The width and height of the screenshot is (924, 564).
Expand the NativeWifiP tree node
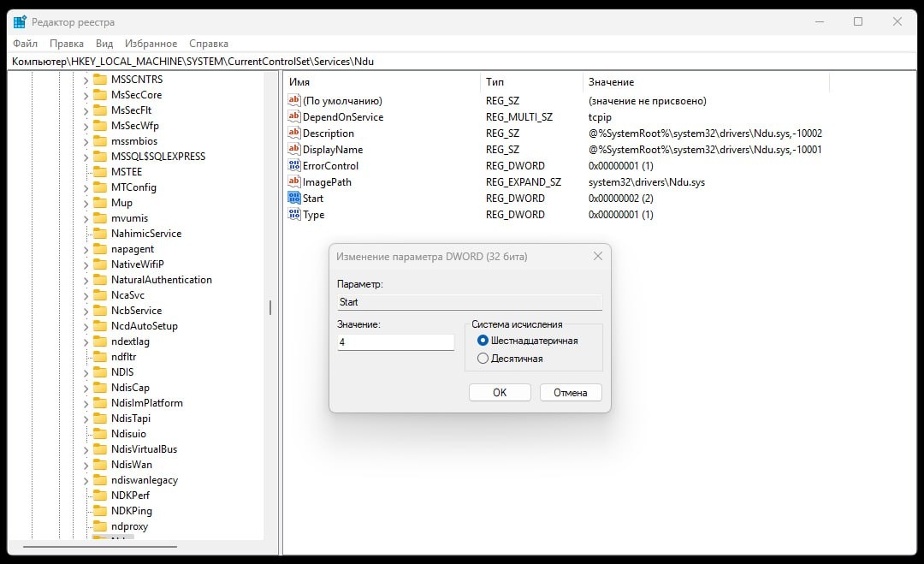[86, 264]
